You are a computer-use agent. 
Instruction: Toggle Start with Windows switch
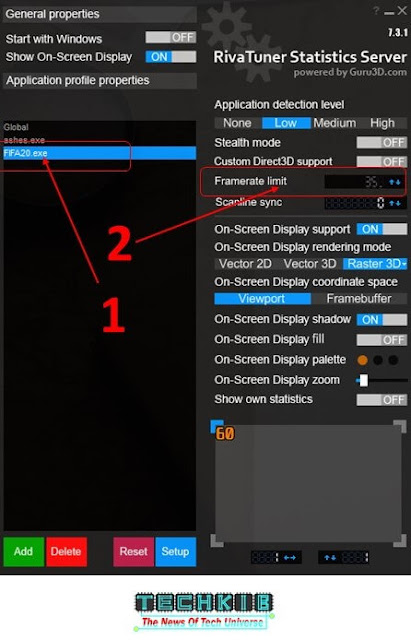click(171, 38)
